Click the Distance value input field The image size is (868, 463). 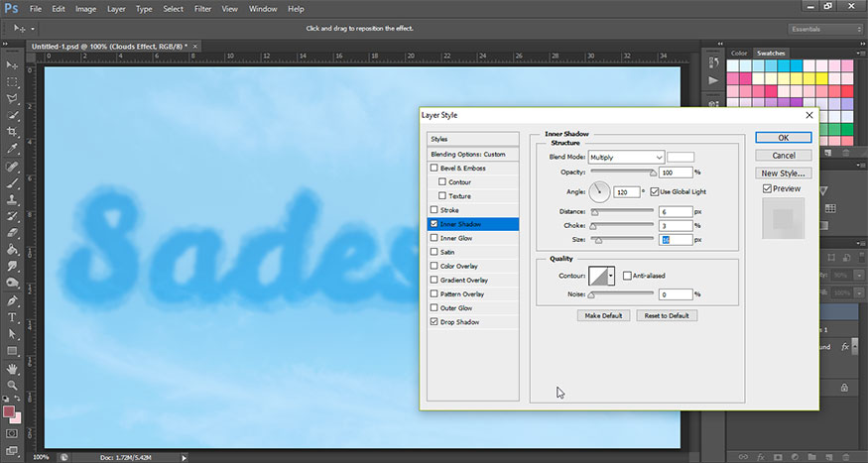675,212
